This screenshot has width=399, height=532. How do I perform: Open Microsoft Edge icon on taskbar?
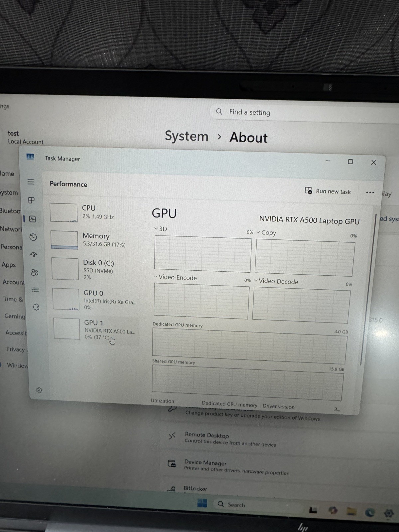point(370,512)
